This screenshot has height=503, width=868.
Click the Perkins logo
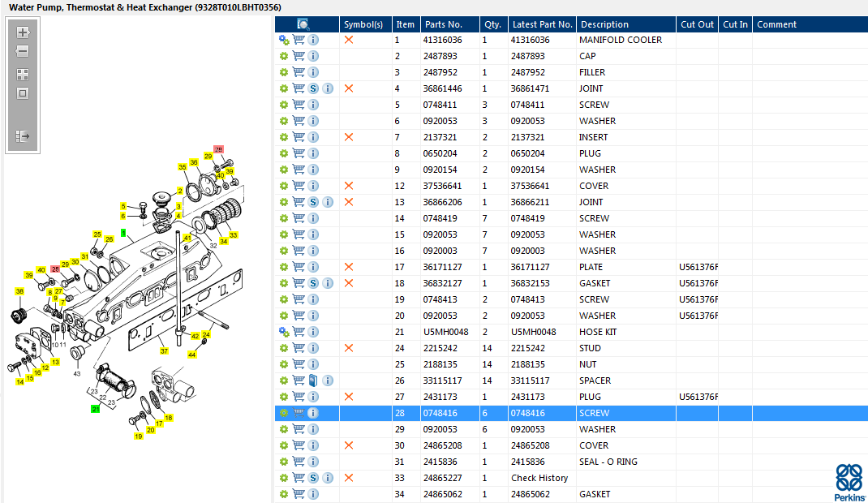[849, 483]
